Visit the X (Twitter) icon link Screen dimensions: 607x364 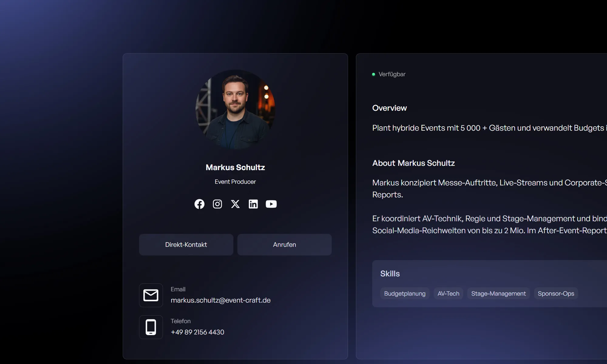pos(235,204)
